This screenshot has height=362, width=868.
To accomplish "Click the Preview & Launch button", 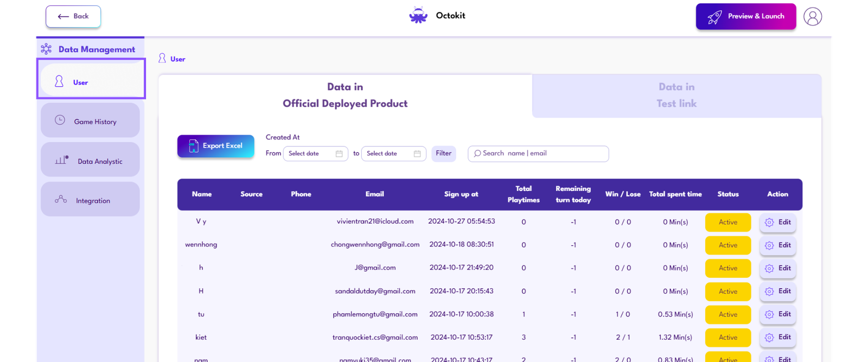I will coord(745,16).
